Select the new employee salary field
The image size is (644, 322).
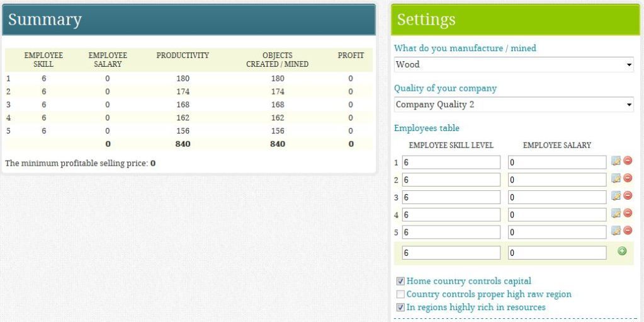click(x=556, y=253)
